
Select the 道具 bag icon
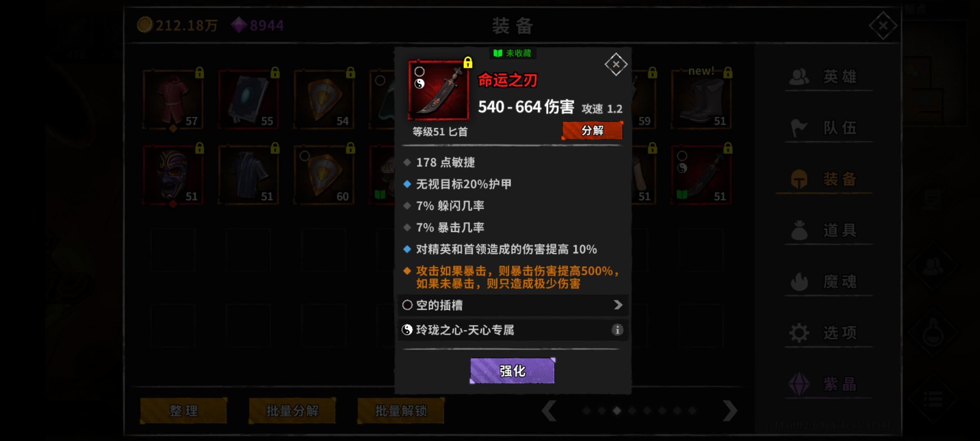[x=799, y=230]
